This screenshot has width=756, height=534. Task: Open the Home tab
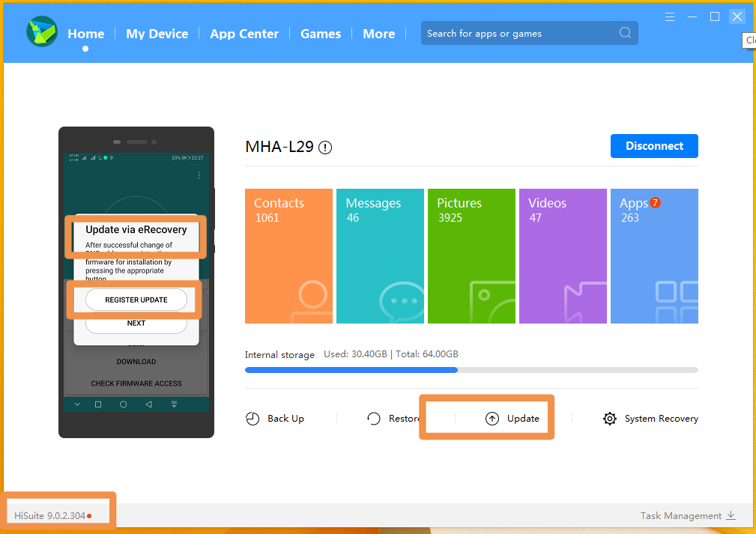pyautogui.click(x=86, y=34)
